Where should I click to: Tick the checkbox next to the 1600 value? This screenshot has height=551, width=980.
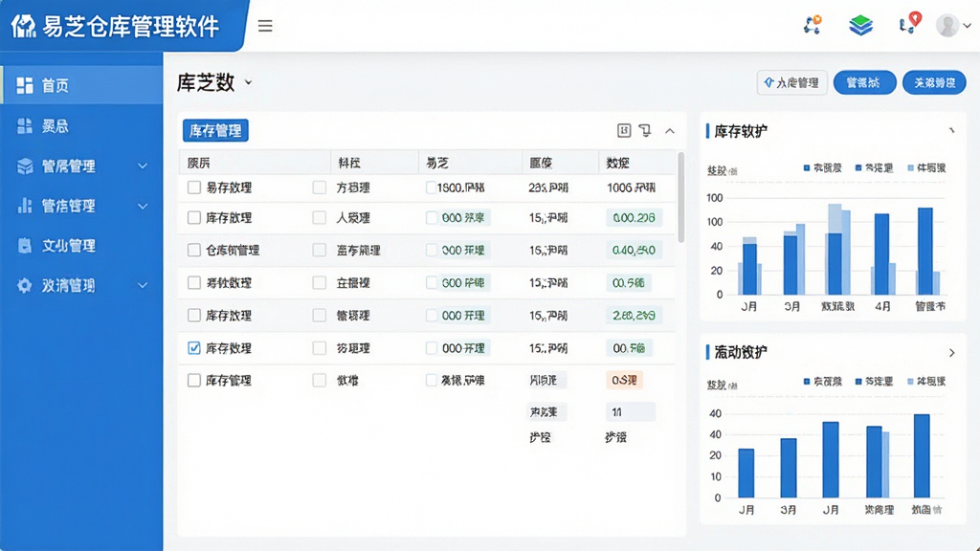pyautogui.click(x=431, y=187)
